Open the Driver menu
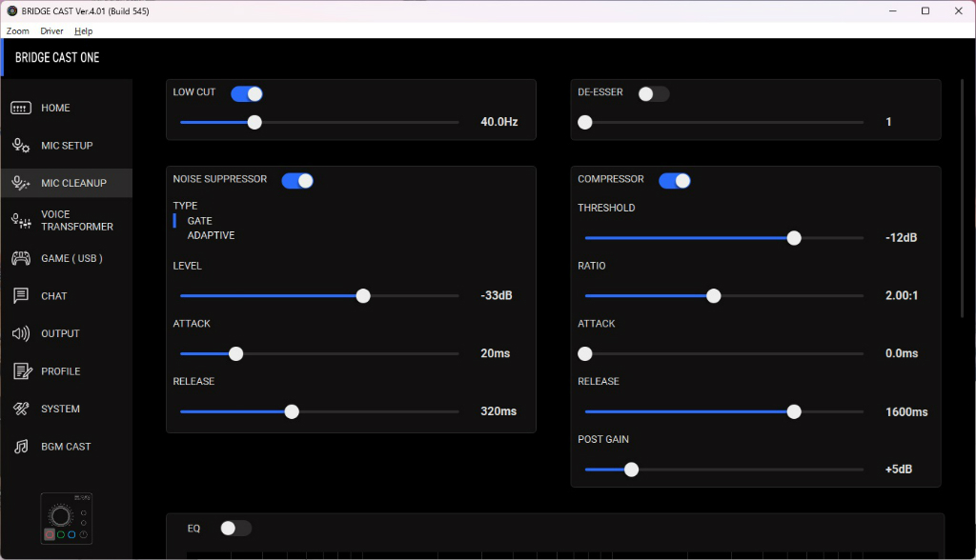The width and height of the screenshot is (976, 560). tap(51, 31)
